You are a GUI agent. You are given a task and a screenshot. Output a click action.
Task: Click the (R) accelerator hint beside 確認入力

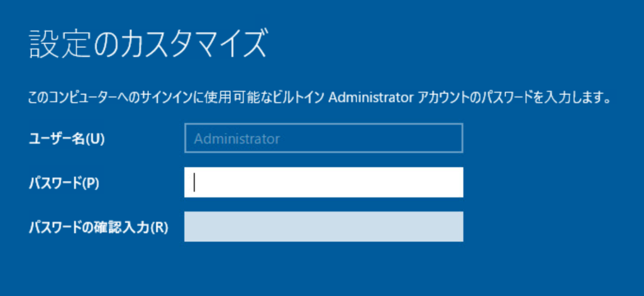(x=159, y=227)
